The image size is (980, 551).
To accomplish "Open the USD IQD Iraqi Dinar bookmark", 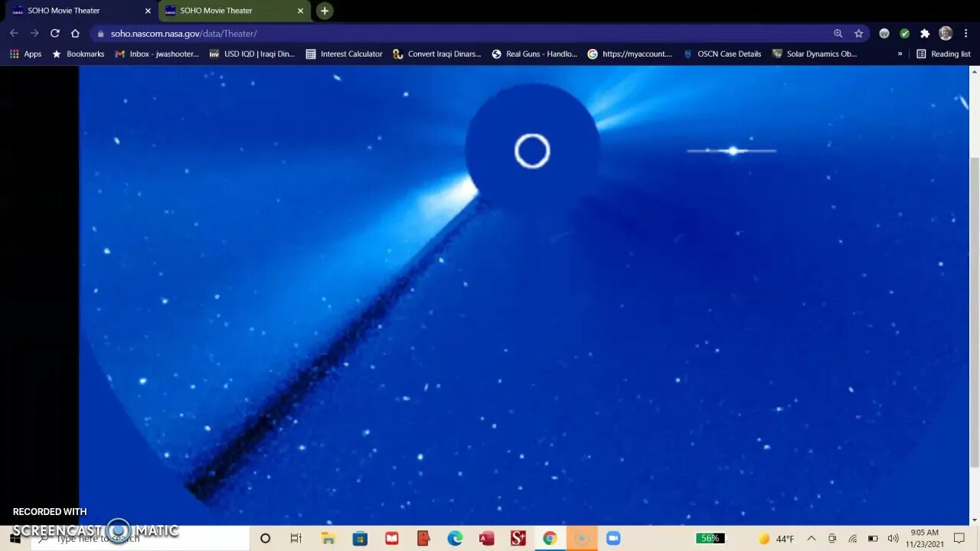I will click(252, 54).
